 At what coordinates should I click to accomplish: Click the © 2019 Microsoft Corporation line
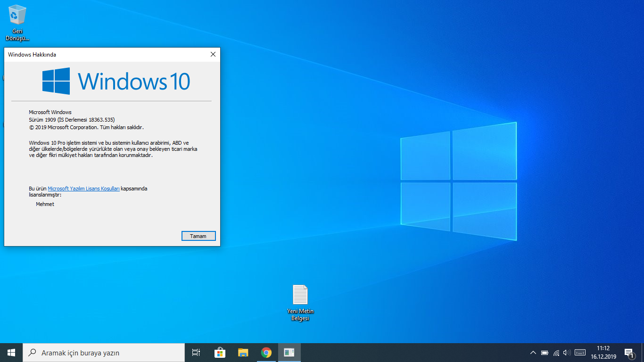[x=86, y=127]
